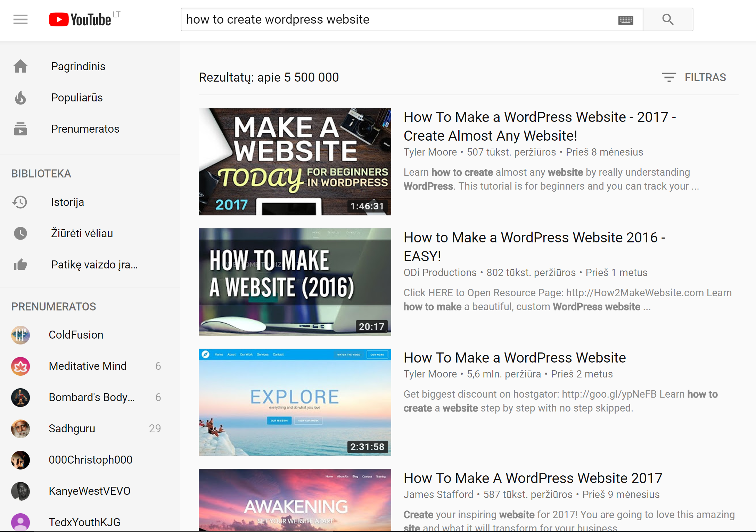This screenshot has width=756, height=532.
Task: Click the 20:17 duration badge
Action: (371, 326)
